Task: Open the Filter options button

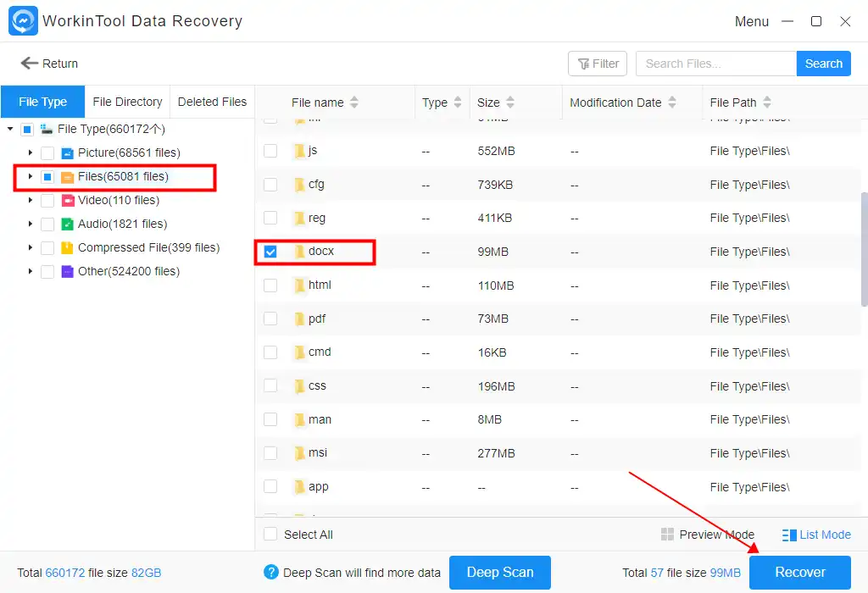Action: 598,64
